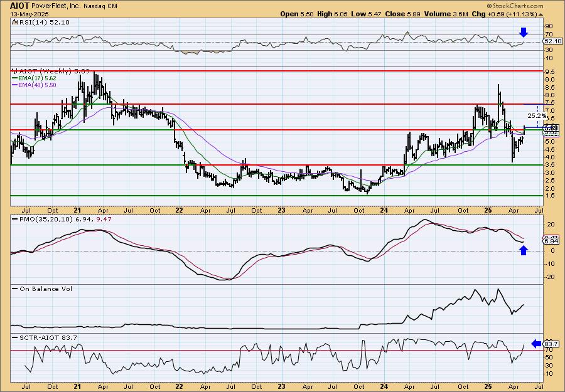The image size is (565, 392).
Task: Click the Volume 3.6M reading
Action: (446, 14)
